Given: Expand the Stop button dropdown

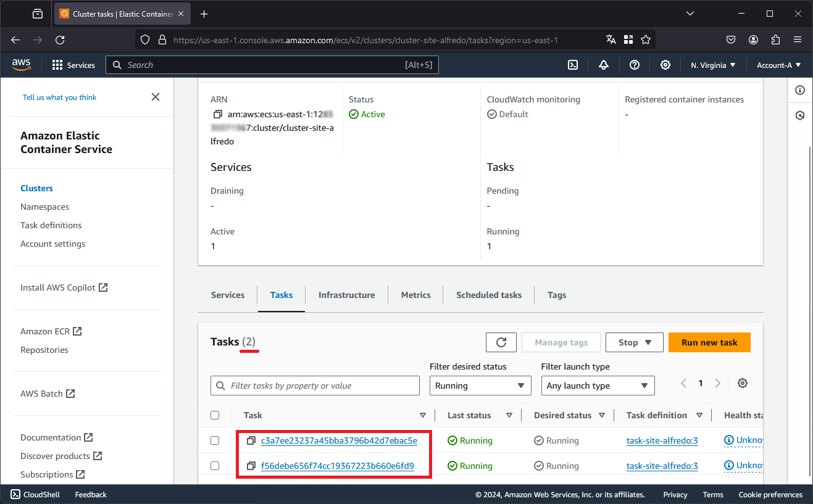Looking at the screenshot, I should (x=635, y=342).
